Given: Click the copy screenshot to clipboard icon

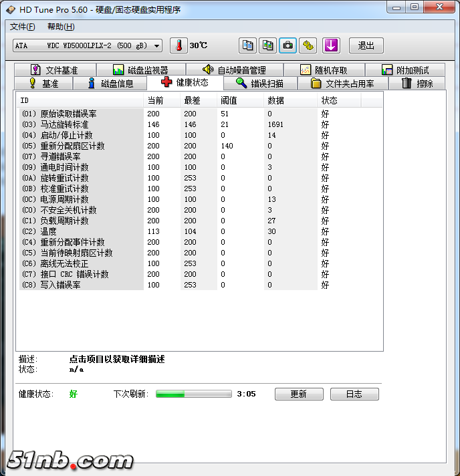Looking at the screenshot, I should (267, 45).
